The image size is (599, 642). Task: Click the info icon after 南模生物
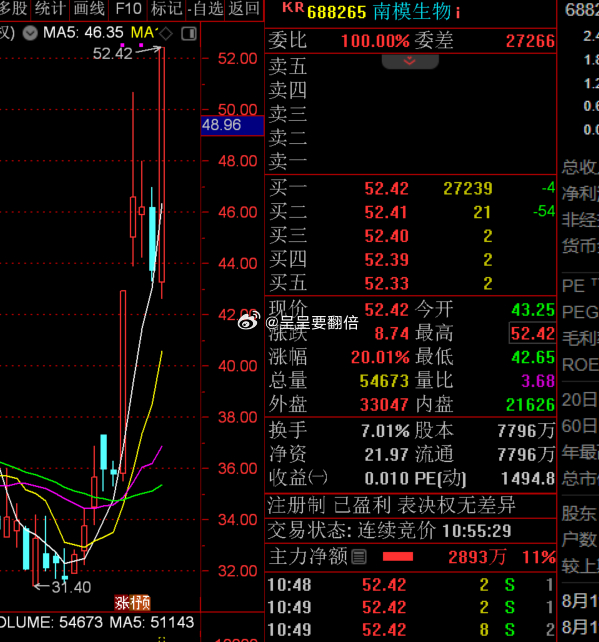(x=458, y=13)
